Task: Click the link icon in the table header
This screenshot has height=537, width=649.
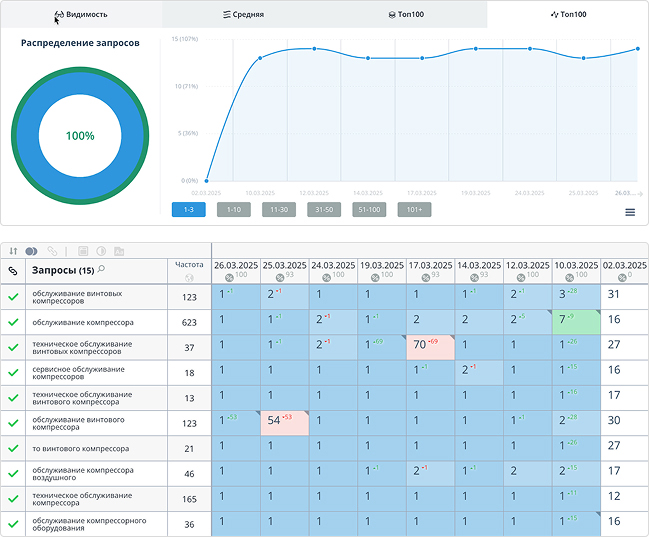Action: (x=13, y=270)
